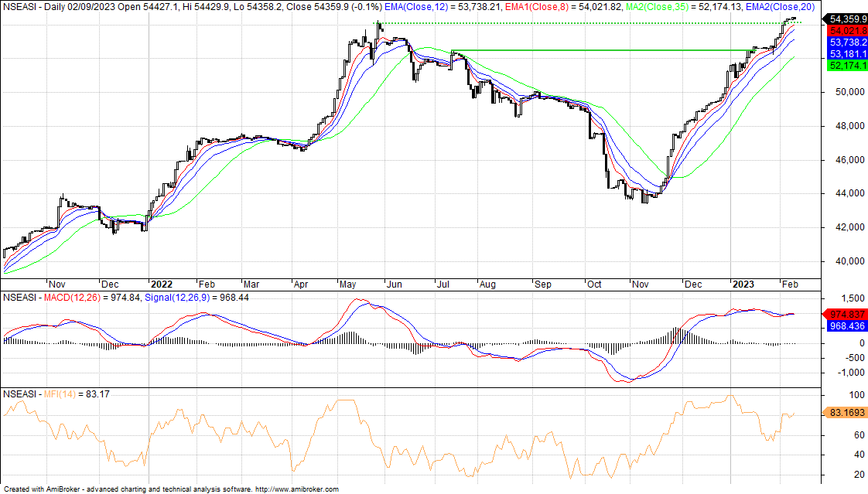Click the red 54,021.8 value tag
868x494 pixels.
847,31
